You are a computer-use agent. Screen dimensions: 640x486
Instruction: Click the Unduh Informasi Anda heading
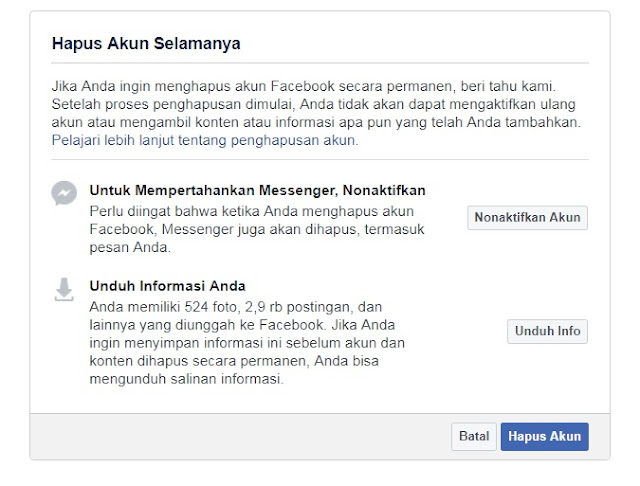pyautogui.click(x=167, y=286)
